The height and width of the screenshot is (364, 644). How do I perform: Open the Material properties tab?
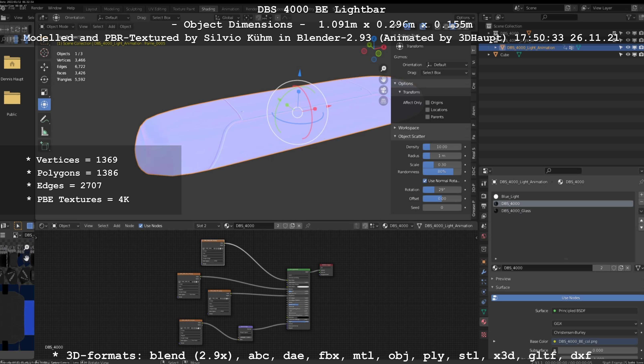click(x=484, y=322)
